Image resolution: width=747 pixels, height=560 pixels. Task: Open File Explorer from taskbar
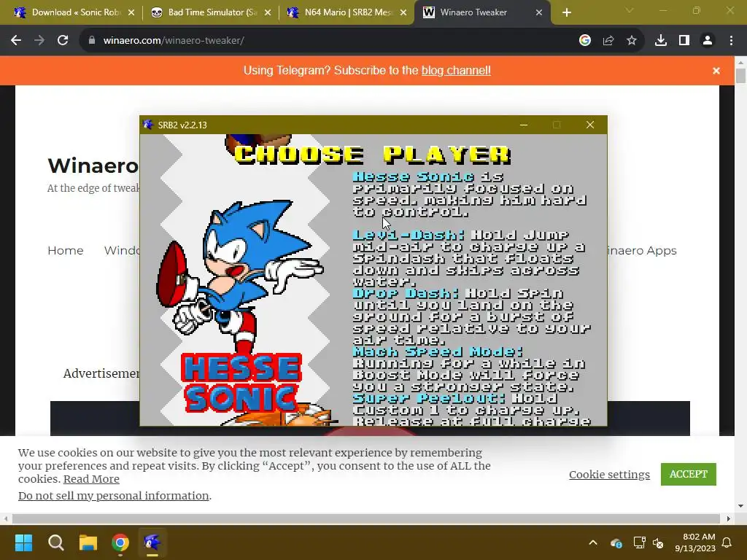[x=88, y=542]
